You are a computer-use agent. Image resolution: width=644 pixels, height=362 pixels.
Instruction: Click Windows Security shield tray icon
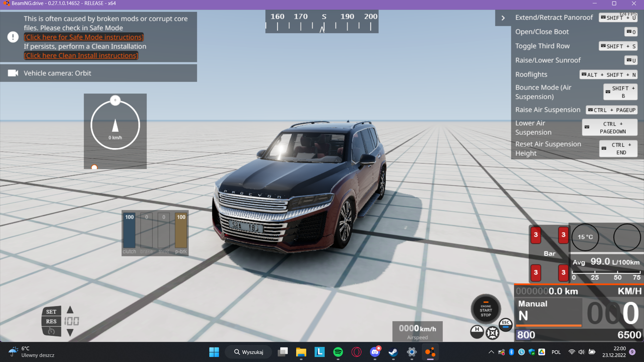pos(532,352)
